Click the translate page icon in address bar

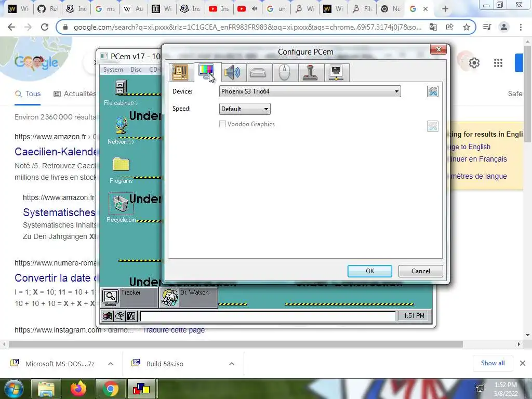point(433,27)
